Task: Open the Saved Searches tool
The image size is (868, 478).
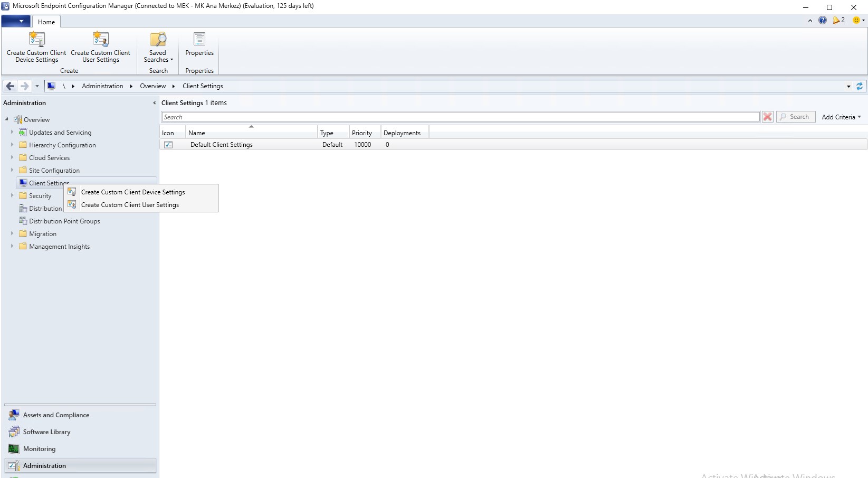Action: [x=157, y=46]
